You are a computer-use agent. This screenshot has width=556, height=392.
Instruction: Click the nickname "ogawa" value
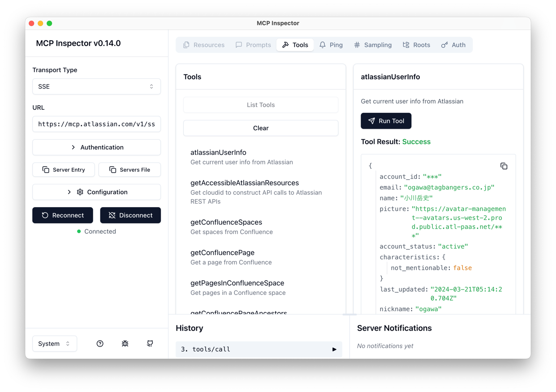tap(428, 309)
